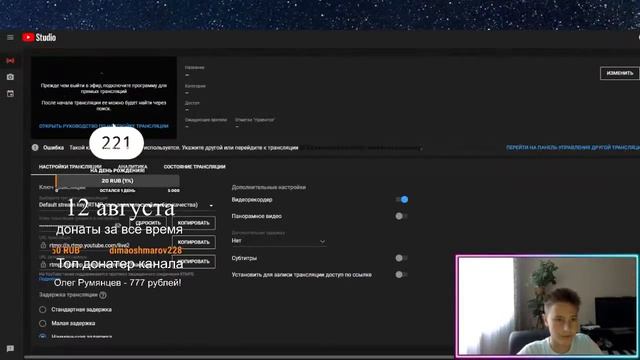Select the Стандартная задержка radio option
The width and height of the screenshot is (640, 360).
click(42, 310)
